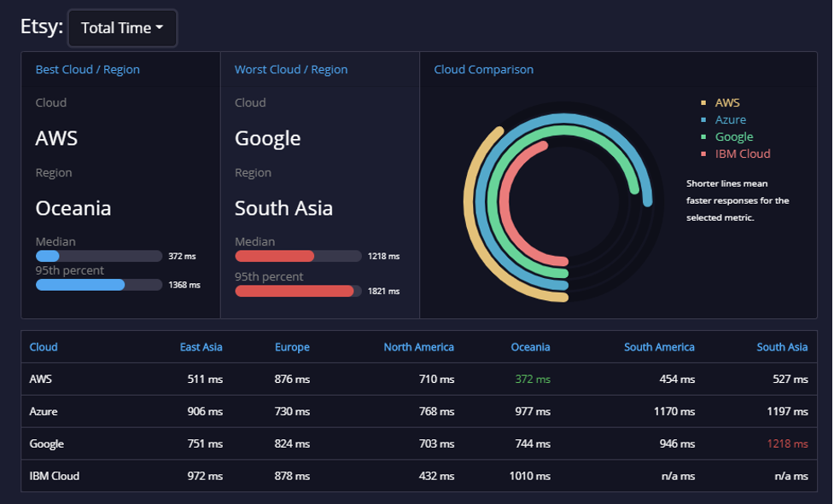Sort table by Cloud column header
Viewport: 834px width, 504px height.
(x=43, y=347)
